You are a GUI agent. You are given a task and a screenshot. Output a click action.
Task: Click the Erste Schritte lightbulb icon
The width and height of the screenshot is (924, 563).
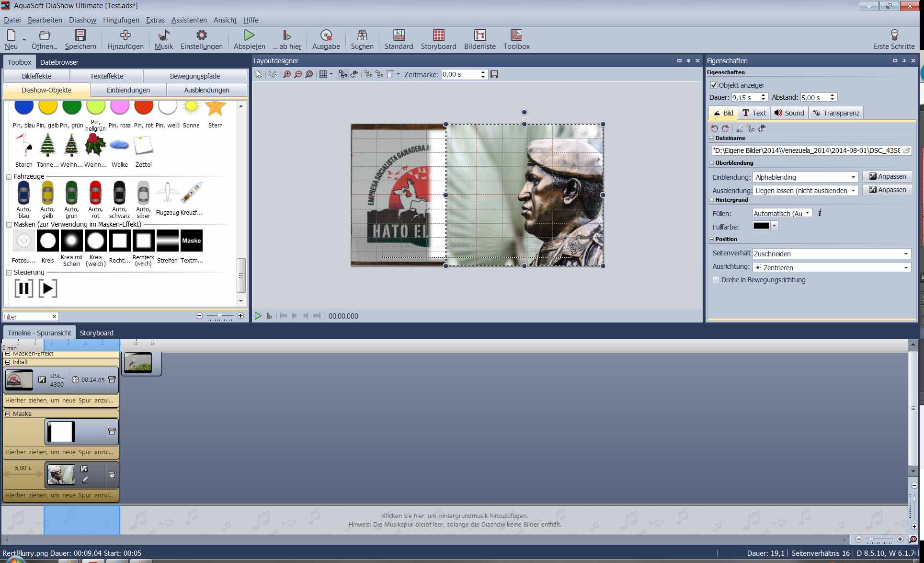[894, 35]
